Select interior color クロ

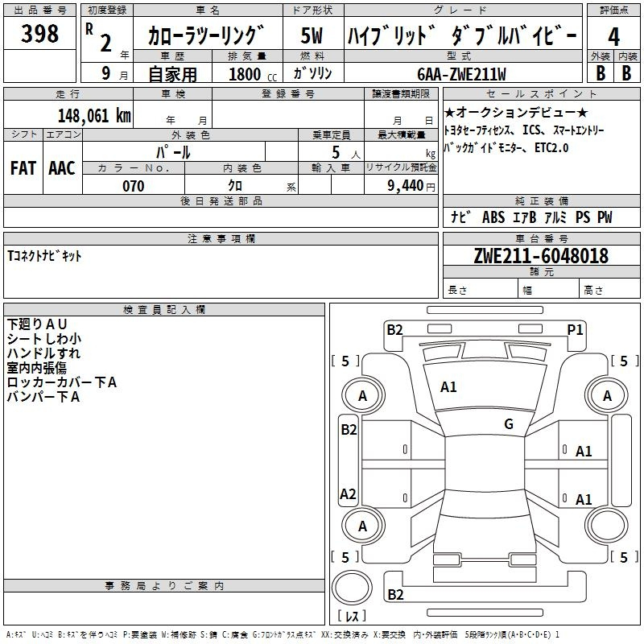(x=235, y=186)
